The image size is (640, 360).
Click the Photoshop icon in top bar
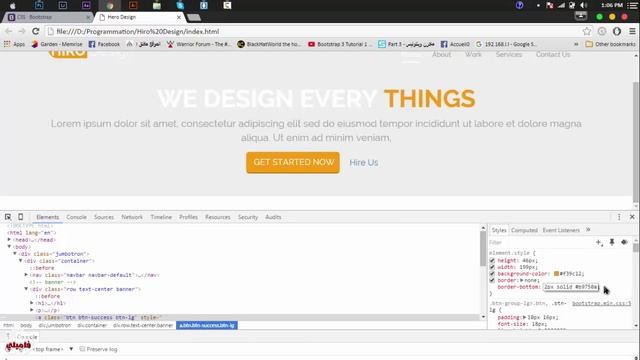tap(39, 5)
